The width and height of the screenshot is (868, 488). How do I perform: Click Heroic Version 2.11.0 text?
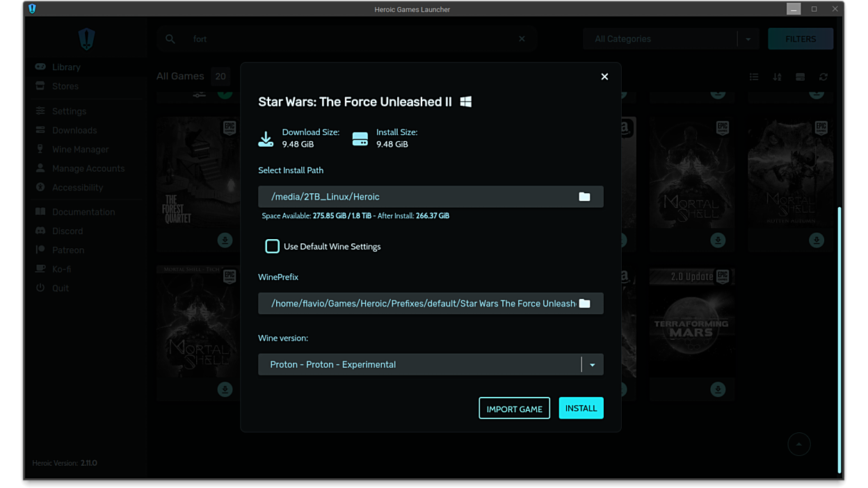pyautogui.click(x=65, y=463)
